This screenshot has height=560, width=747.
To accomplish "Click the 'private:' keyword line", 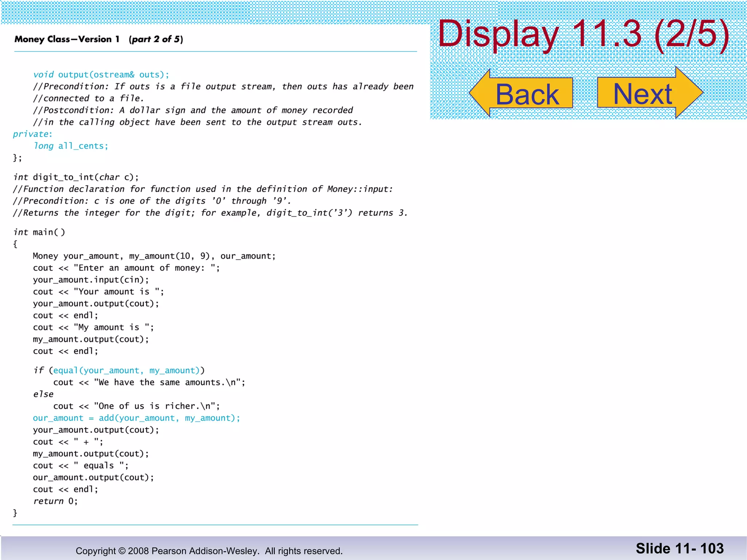I will 32,134.
